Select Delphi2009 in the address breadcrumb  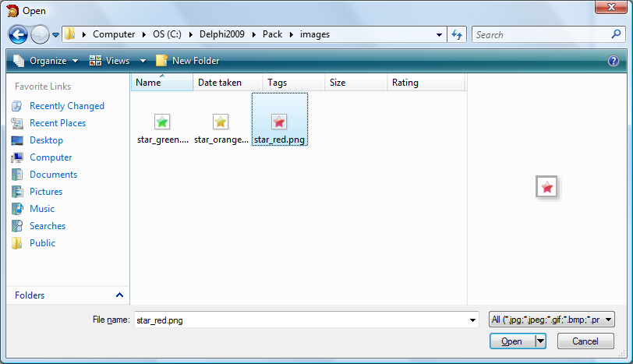pyautogui.click(x=222, y=34)
